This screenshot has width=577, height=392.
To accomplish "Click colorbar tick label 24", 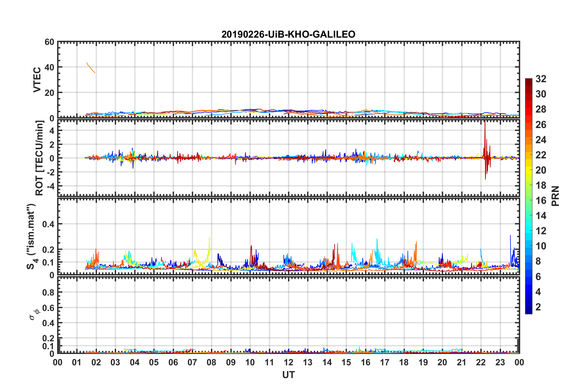I will click(541, 140).
